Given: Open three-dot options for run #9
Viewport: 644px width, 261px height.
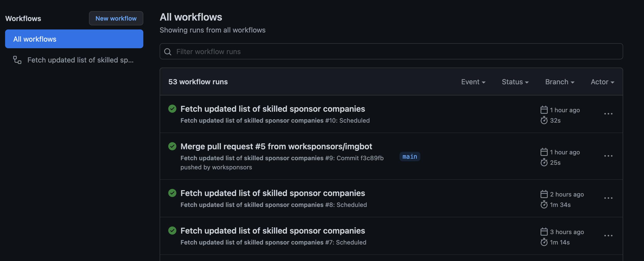Looking at the screenshot, I should (608, 156).
